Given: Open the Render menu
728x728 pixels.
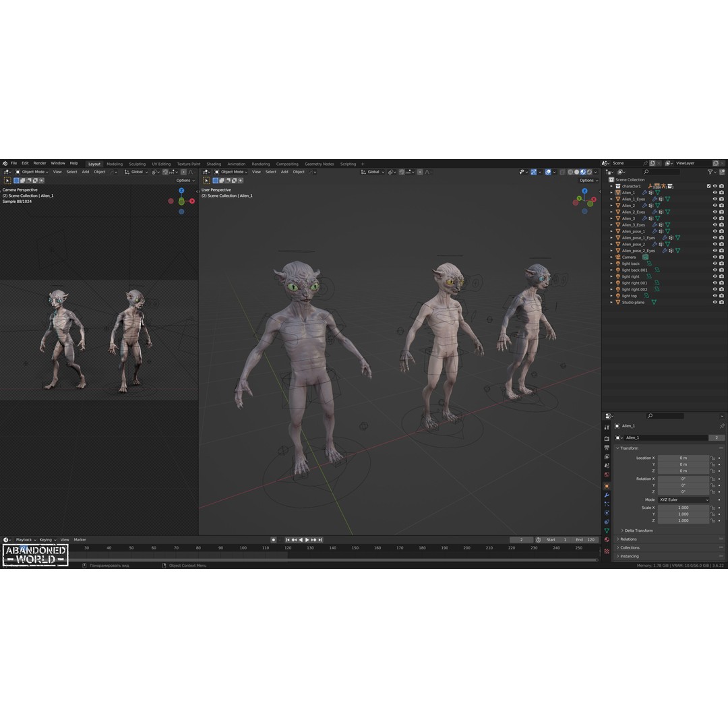Looking at the screenshot, I should point(40,163).
